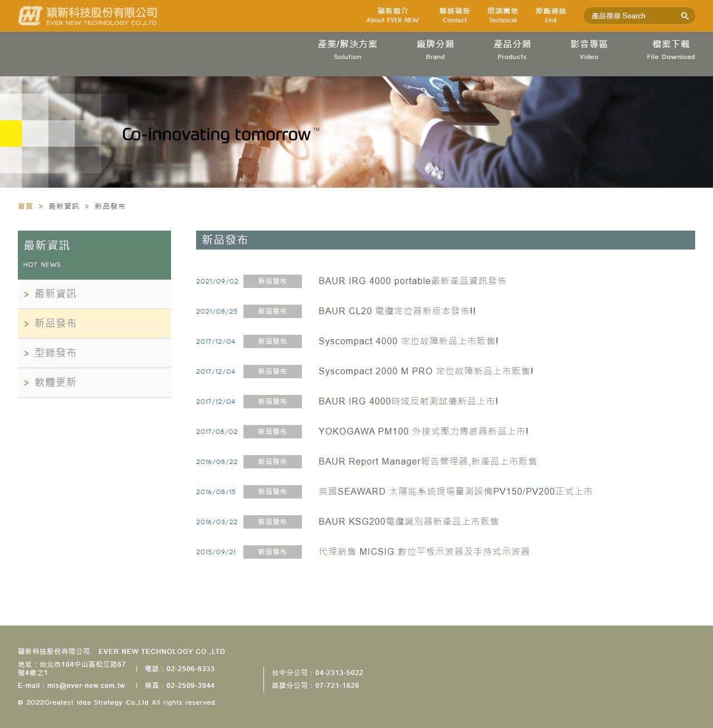Open the About EVER NEW menu
Screen dimensions: 713x728
(x=393, y=16)
